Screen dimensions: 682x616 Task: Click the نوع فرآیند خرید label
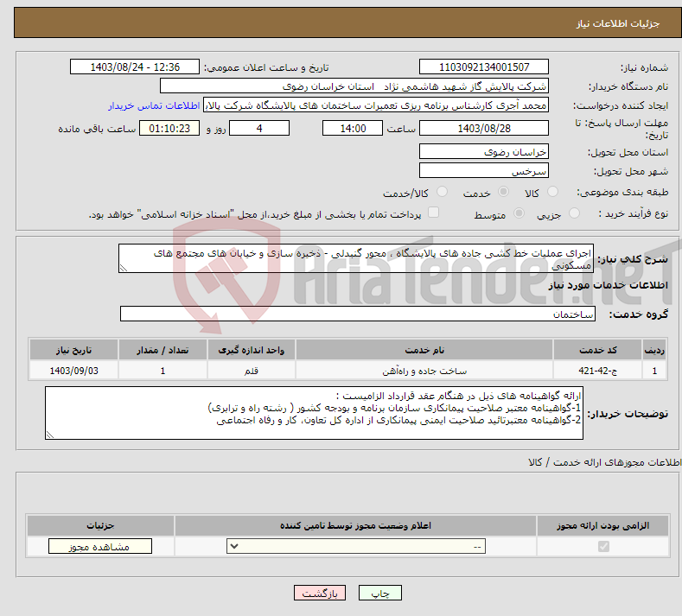click(x=634, y=213)
